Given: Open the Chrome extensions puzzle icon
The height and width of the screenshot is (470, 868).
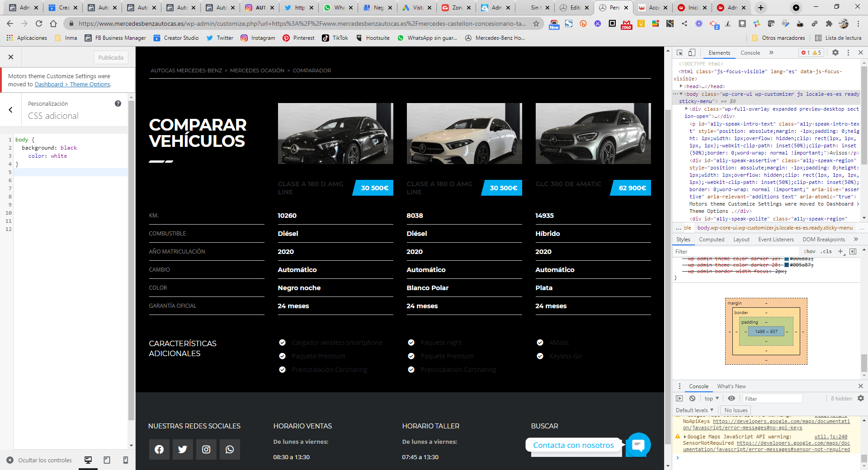Looking at the screenshot, I should pyautogui.click(x=829, y=23).
